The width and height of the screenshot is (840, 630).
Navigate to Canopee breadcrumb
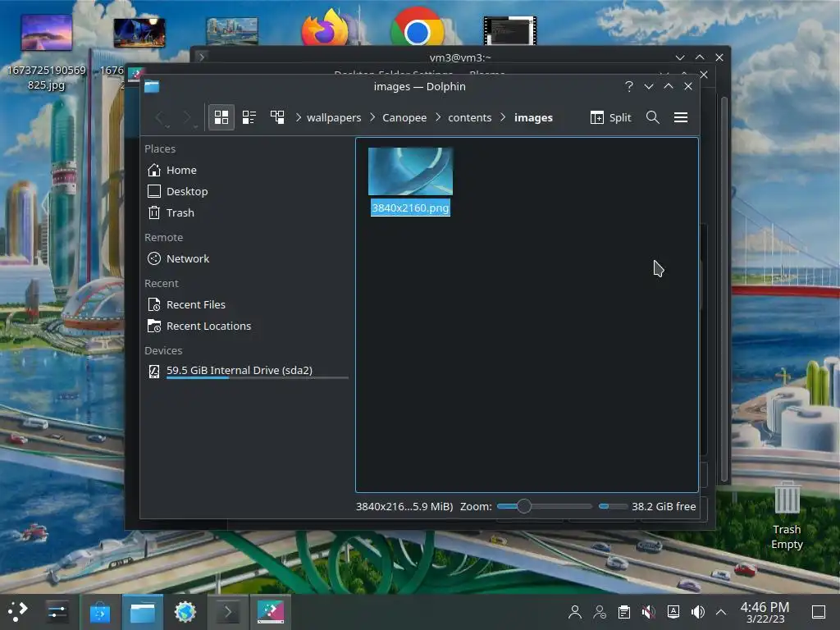(x=404, y=118)
